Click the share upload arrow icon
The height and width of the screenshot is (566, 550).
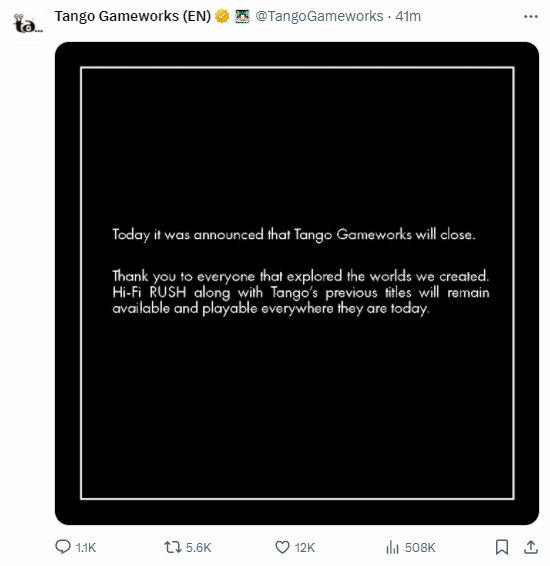click(x=531, y=547)
